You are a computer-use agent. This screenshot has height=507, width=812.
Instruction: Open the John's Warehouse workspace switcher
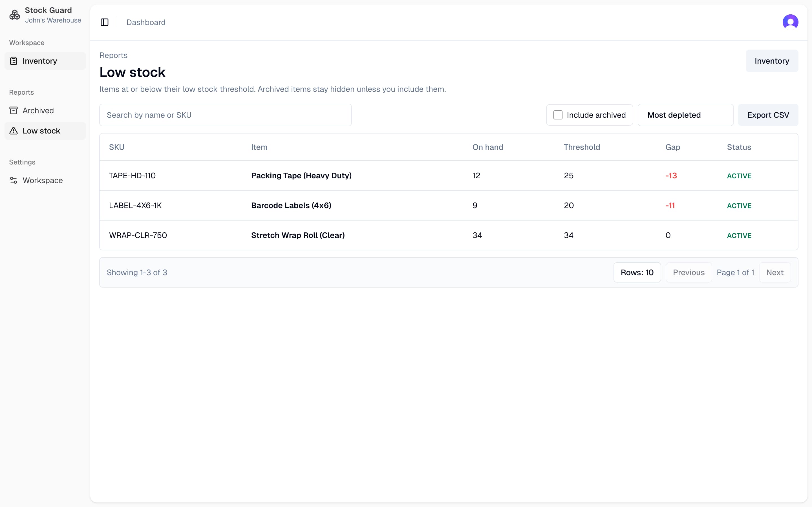point(53,20)
